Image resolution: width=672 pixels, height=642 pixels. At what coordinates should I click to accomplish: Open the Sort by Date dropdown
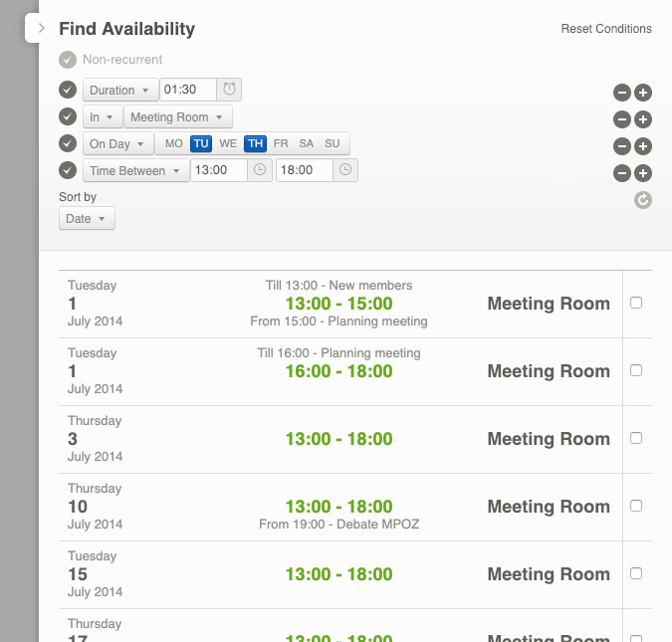tap(87, 218)
